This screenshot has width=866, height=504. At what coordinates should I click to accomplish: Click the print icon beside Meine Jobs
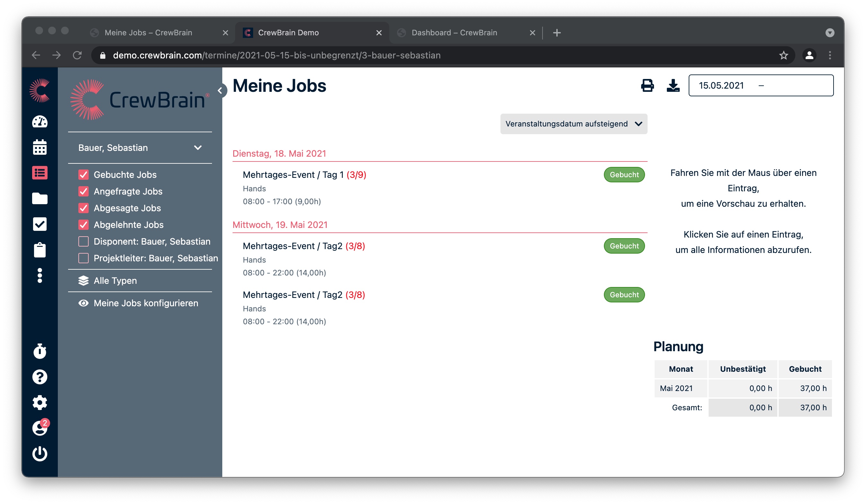click(x=647, y=85)
